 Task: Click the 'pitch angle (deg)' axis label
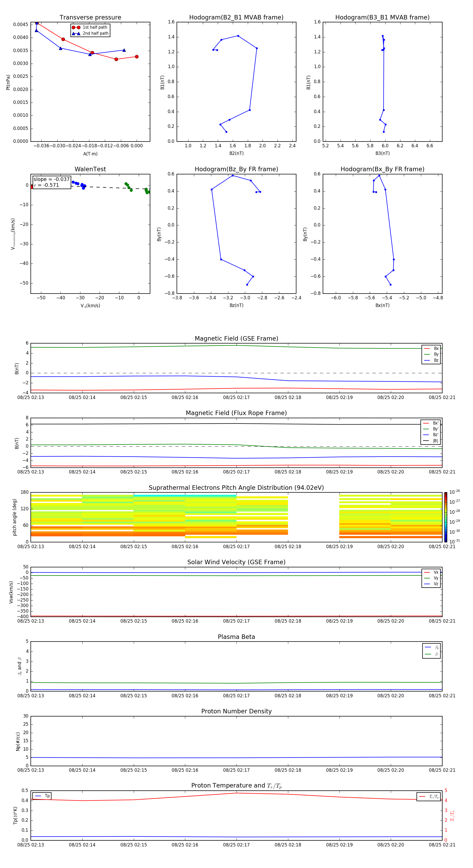pos(14,517)
